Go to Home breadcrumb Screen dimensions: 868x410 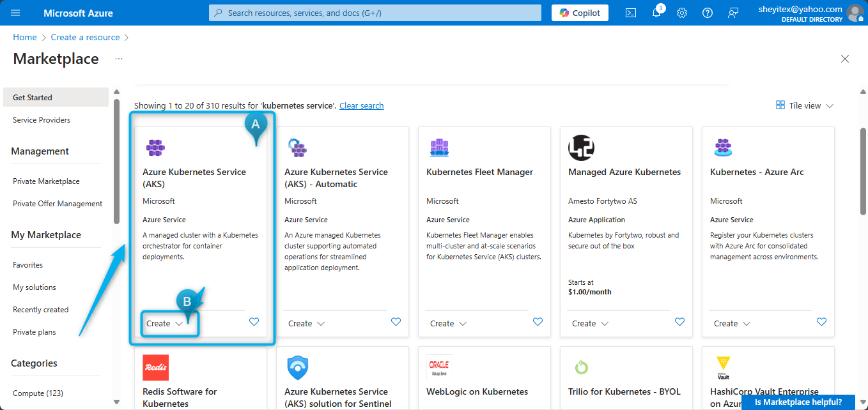point(25,37)
